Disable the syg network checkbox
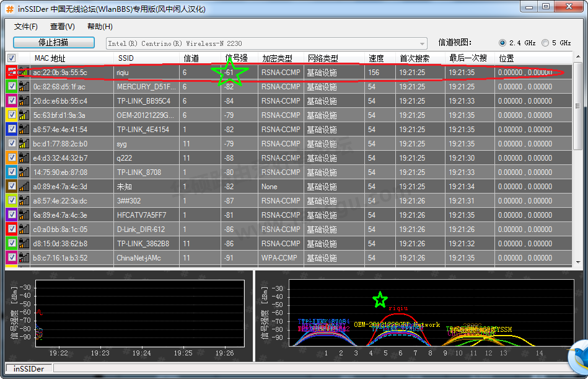 pos(12,144)
